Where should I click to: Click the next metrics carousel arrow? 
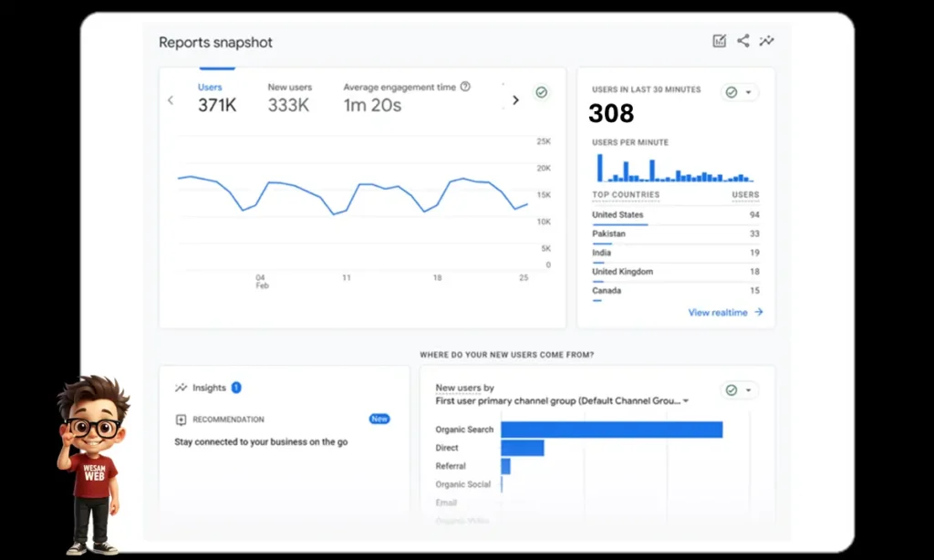515,100
